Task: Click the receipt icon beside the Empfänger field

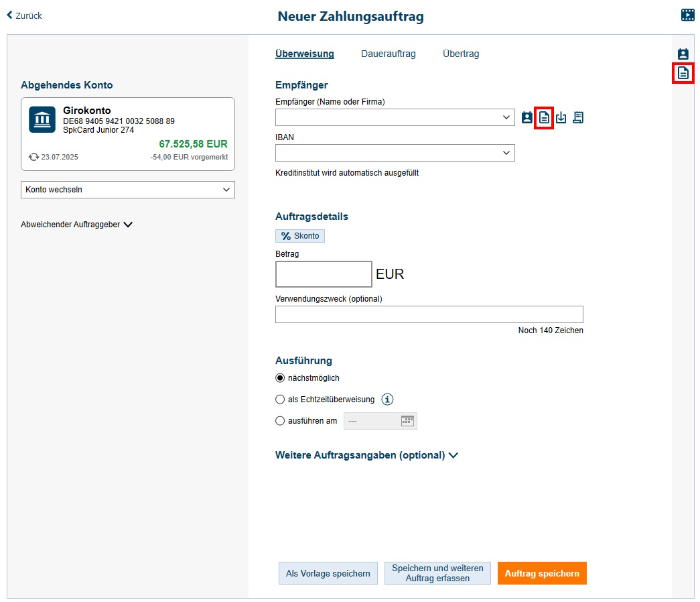Action: (578, 118)
